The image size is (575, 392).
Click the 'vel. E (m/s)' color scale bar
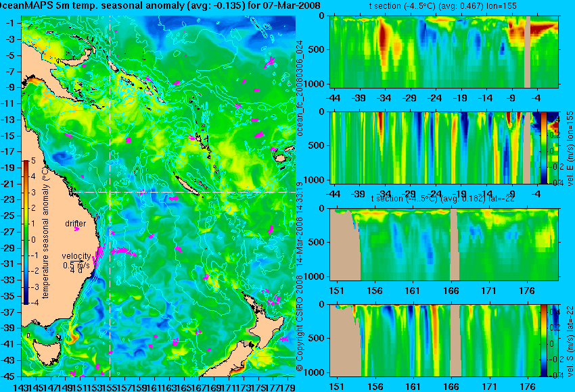click(543, 147)
